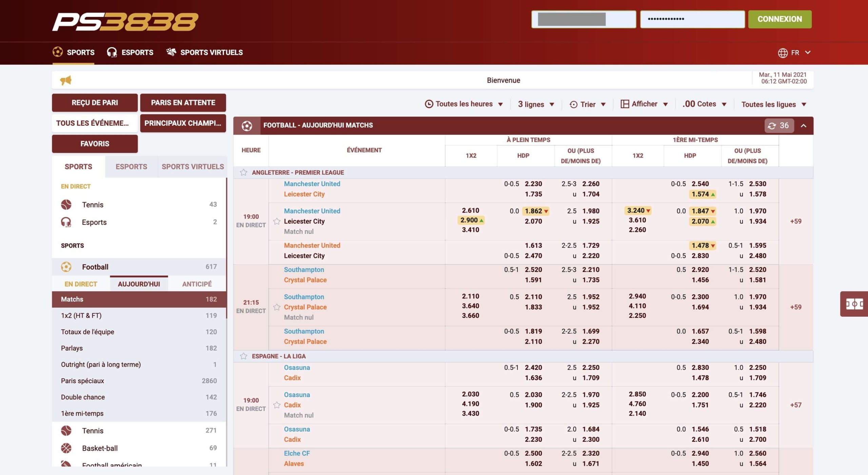Expand +59 markets for Manchester United match

pos(796,221)
